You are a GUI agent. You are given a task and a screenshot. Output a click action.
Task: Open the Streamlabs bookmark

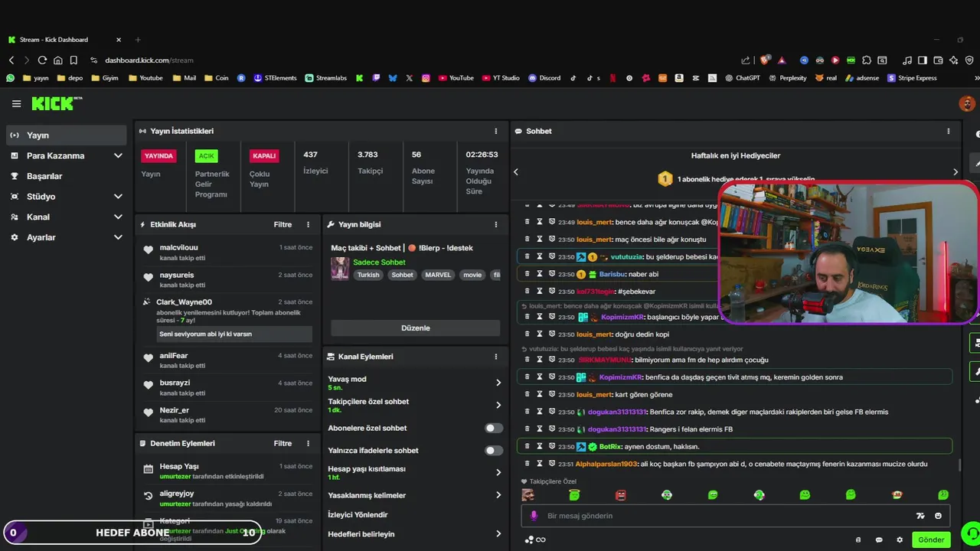325,78
